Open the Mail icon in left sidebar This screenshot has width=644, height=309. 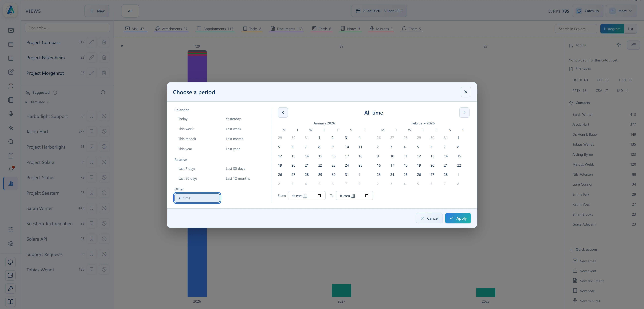(x=11, y=31)
